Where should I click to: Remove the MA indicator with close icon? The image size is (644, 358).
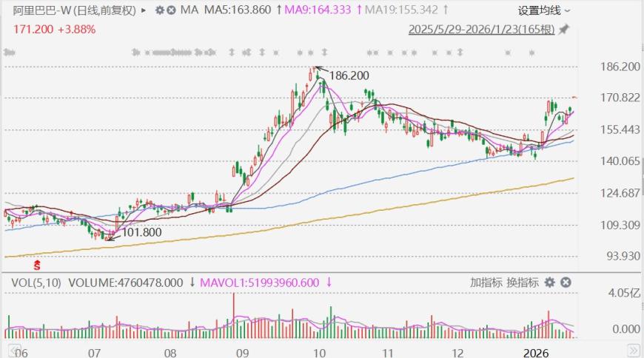(x=170, y=10)
